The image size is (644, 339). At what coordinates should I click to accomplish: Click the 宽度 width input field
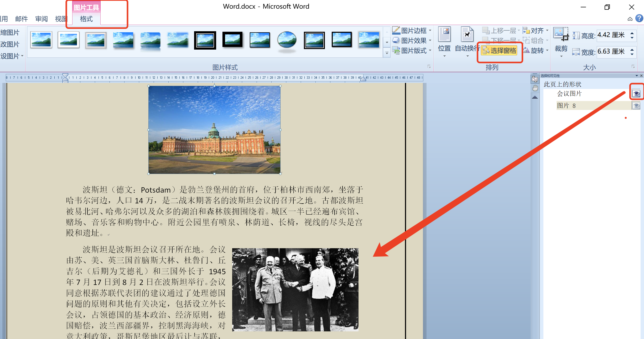(x=611, y=51)
